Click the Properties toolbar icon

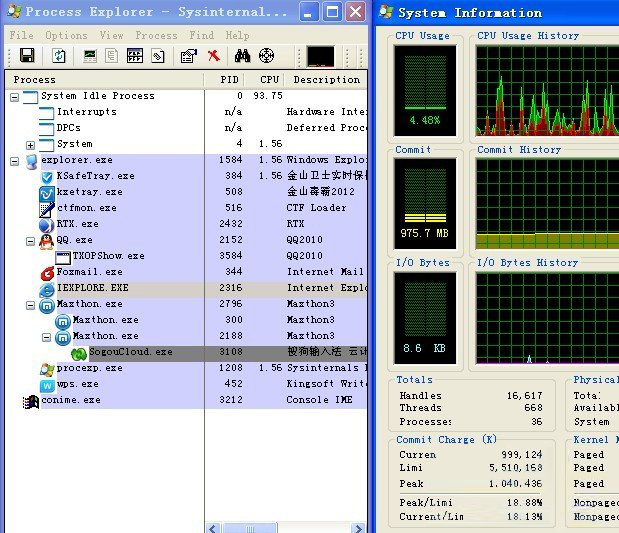coord(188,56)
